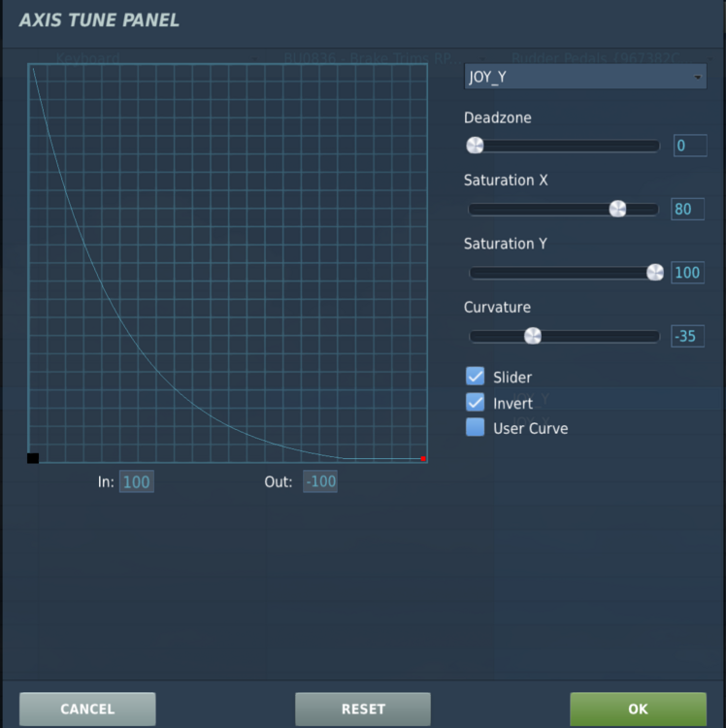Click the Saturation X value field showing 80
Screen dimensions: 726x728
(x=687, y=209)
